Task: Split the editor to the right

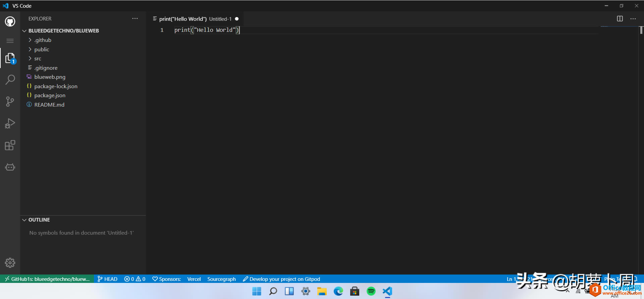Action: tap(620, 19)
